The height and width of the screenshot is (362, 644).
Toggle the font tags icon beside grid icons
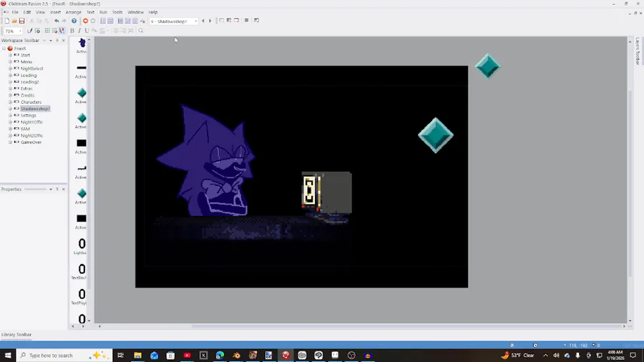point(62,31)
